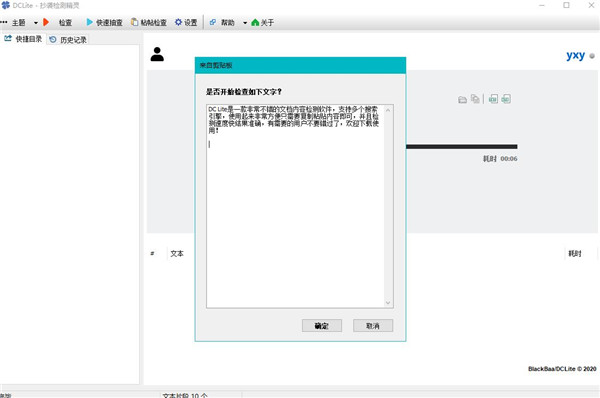
Task: Expand the 主题 theme dropdown arrow
Action: 36,23
